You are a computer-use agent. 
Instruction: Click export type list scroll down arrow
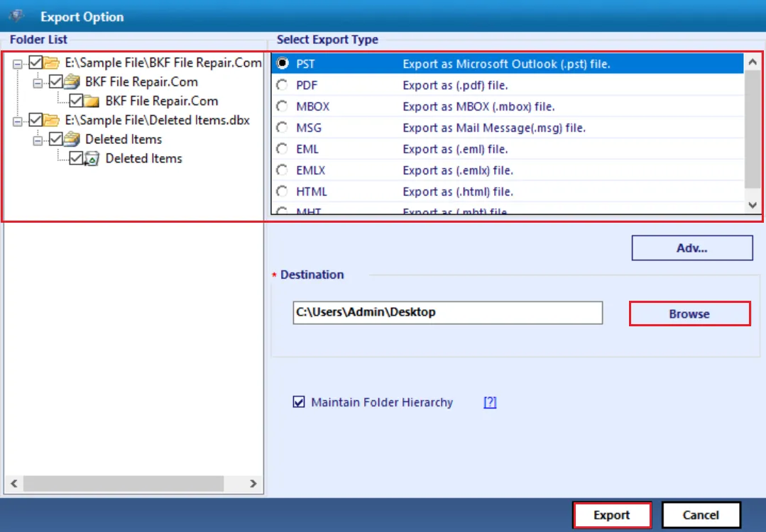[753, 205]
